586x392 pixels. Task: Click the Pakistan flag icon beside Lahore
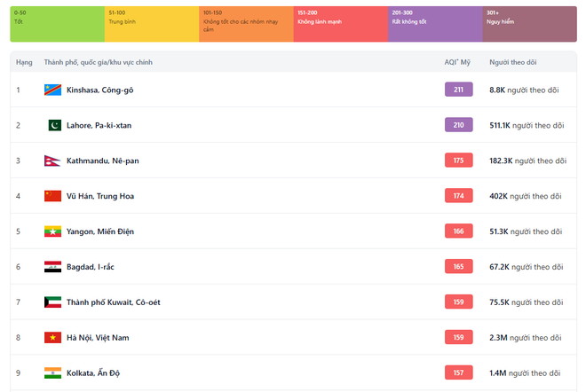(x=52, y=125)
